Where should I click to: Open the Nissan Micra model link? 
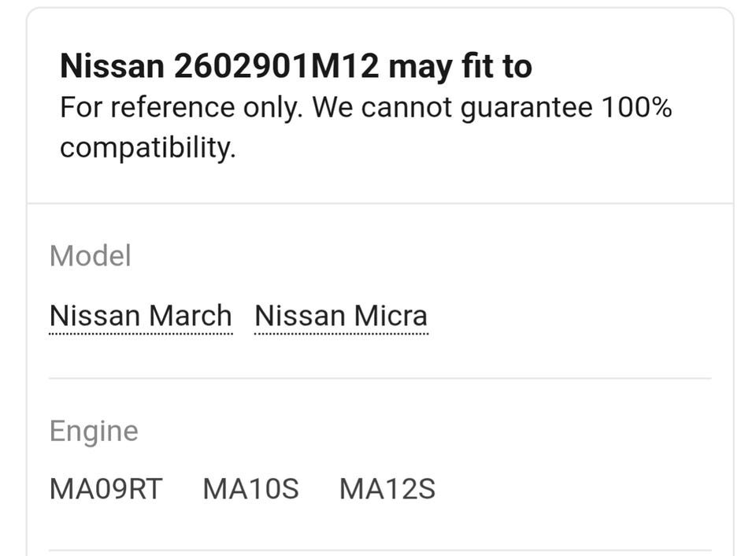click(x=340, y=316)
